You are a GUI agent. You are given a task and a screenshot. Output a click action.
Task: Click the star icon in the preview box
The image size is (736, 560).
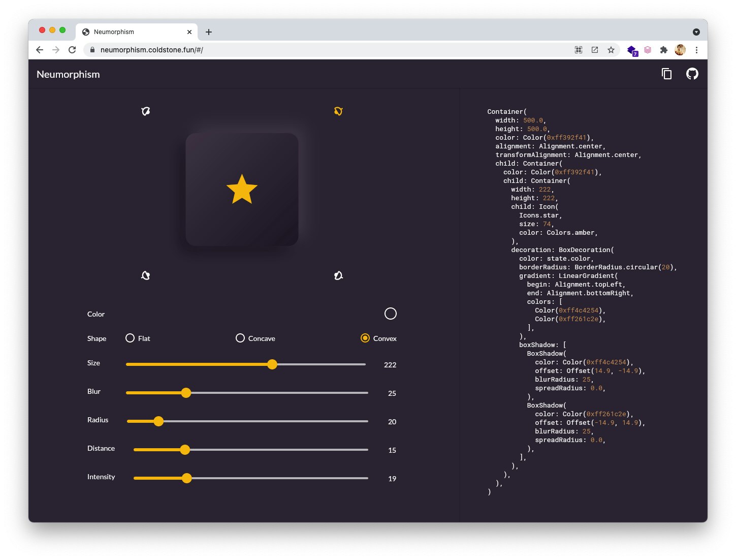tap(242, 190)
